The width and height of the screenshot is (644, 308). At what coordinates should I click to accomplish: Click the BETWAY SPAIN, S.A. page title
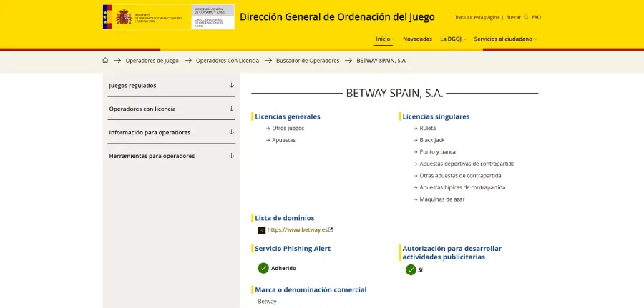(x=395, y=93)
